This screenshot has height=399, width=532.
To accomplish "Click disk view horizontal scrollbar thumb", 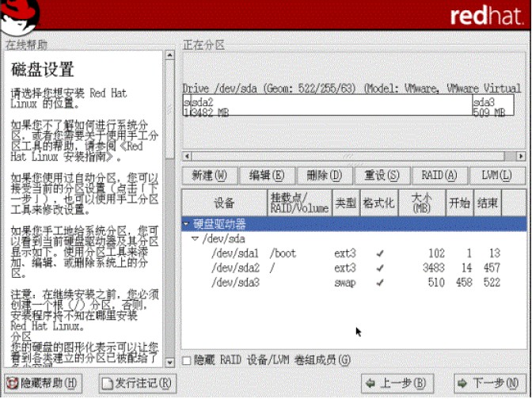I will click(x=348, y=156).
